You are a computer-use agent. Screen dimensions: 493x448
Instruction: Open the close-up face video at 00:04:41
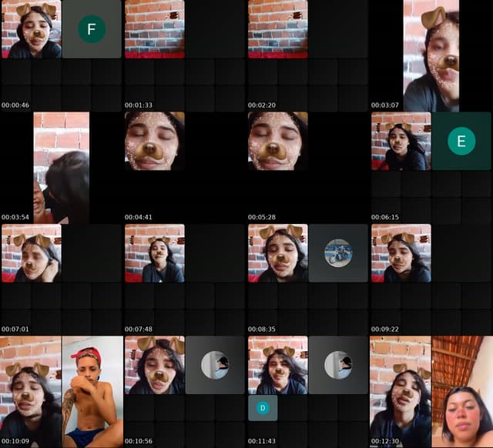155,141
